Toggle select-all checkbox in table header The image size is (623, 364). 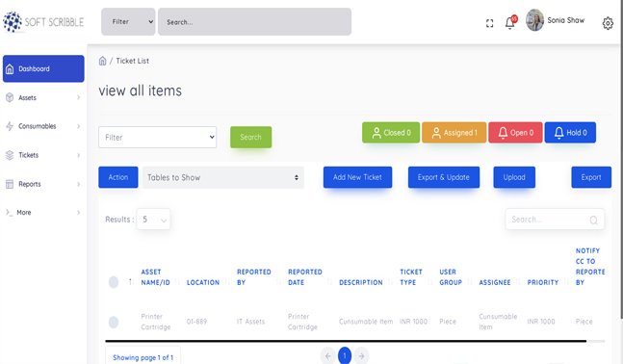point(114,282)
